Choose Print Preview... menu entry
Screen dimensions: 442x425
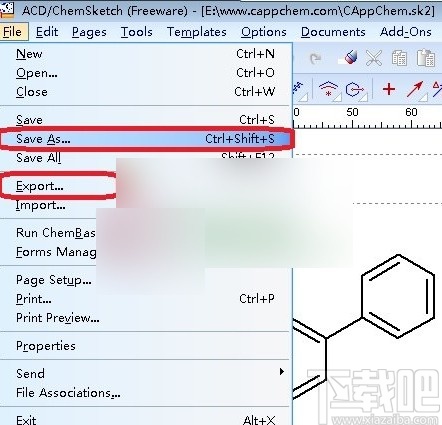146,318
